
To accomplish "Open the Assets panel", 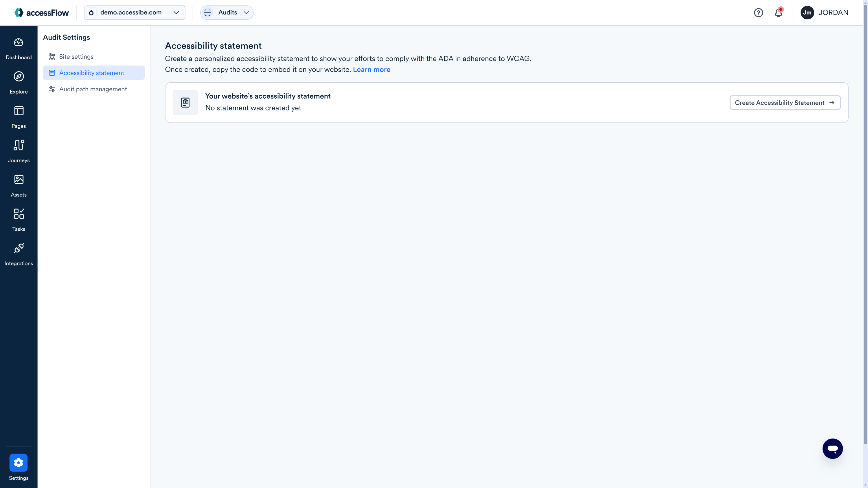I will [19, 185].
